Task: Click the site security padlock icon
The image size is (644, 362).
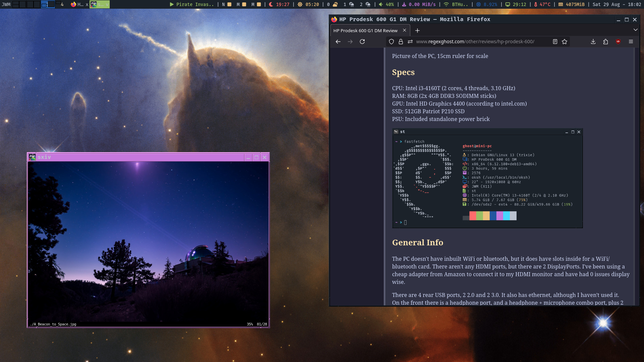Action: coord(401,42)
